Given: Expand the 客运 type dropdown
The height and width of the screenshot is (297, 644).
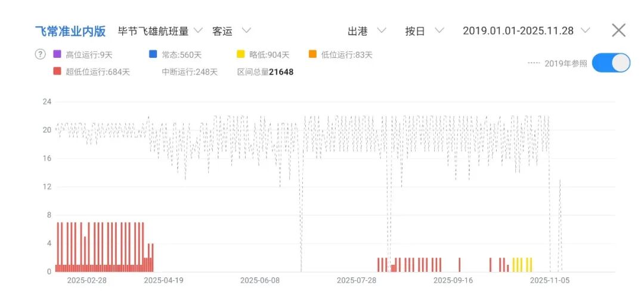Looking at the screenshot, I should [231, 31].
